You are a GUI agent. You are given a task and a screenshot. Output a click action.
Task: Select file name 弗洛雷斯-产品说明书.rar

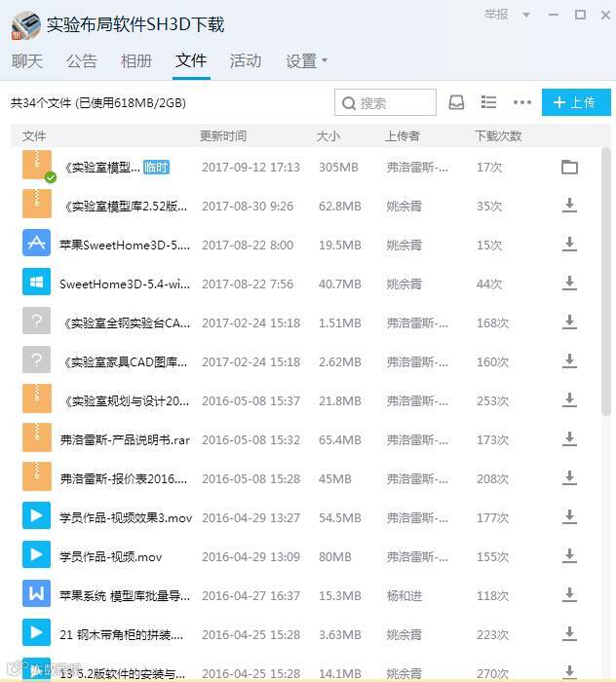click(x=125, y=440)
